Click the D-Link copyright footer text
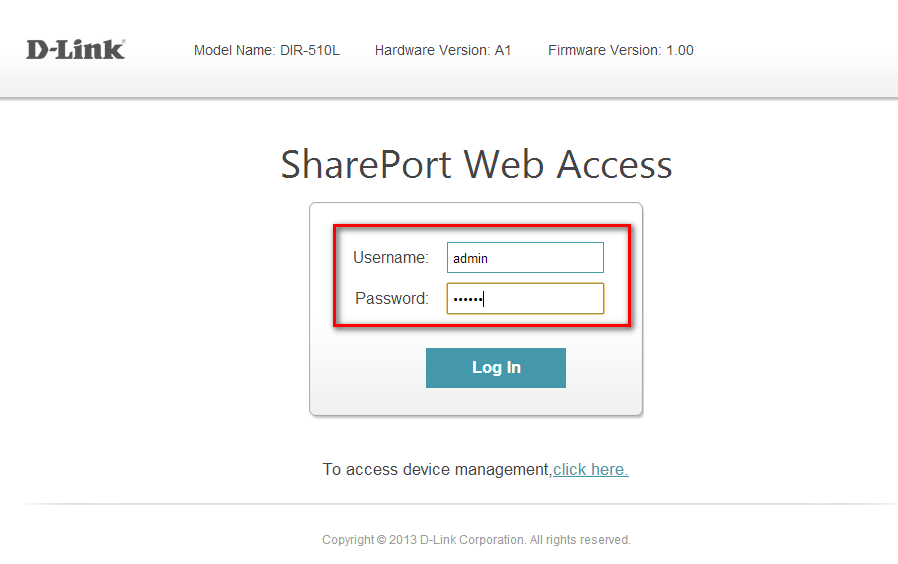Viewport: 898px width, 564px height. 476,540
